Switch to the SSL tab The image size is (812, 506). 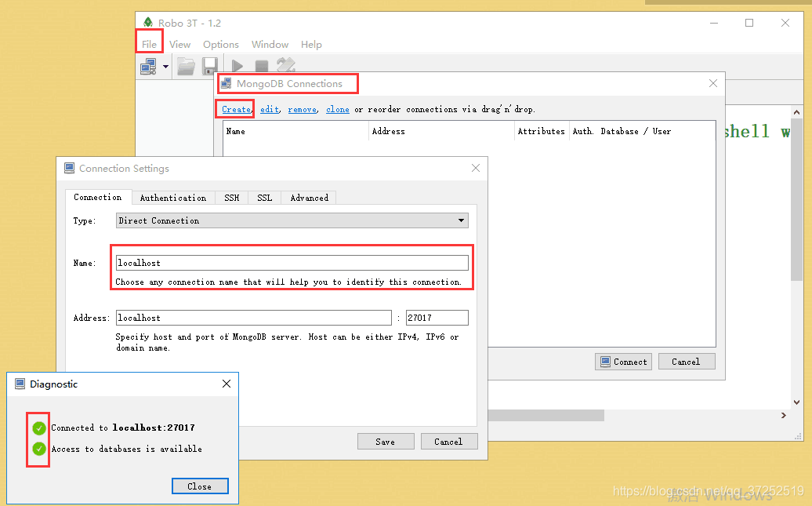click(x=265, y=198)
